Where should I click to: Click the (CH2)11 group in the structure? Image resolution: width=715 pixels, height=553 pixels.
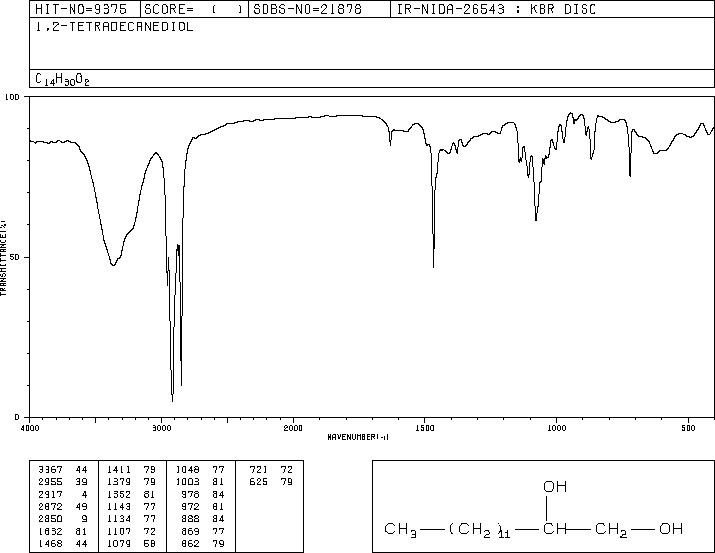point(479,530)
